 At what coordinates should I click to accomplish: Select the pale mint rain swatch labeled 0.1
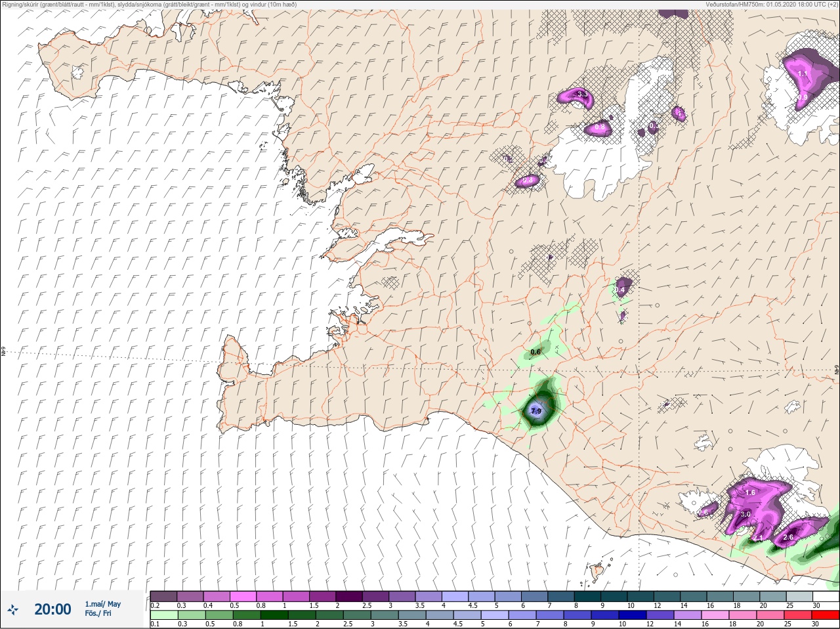[x=163, y=615]
